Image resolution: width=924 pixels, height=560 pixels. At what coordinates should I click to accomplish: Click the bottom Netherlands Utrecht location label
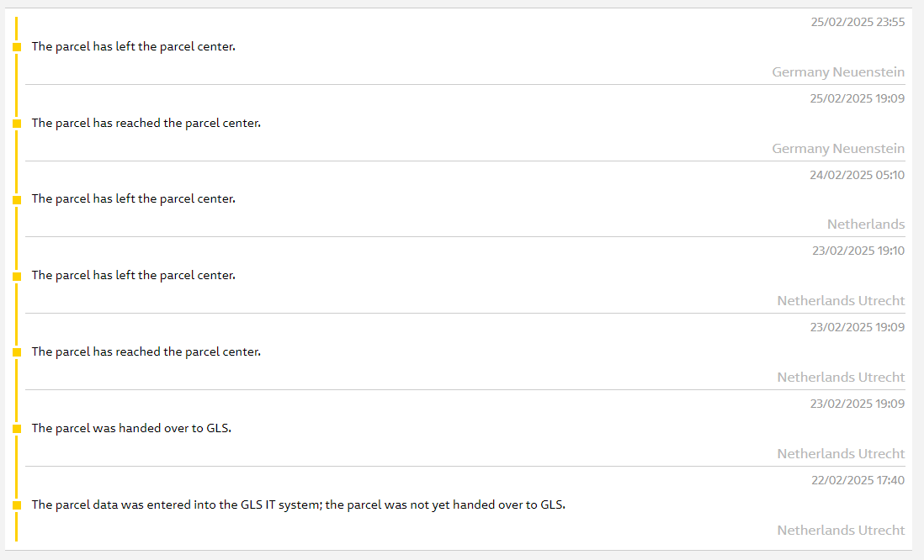click(x=841, y=531)
